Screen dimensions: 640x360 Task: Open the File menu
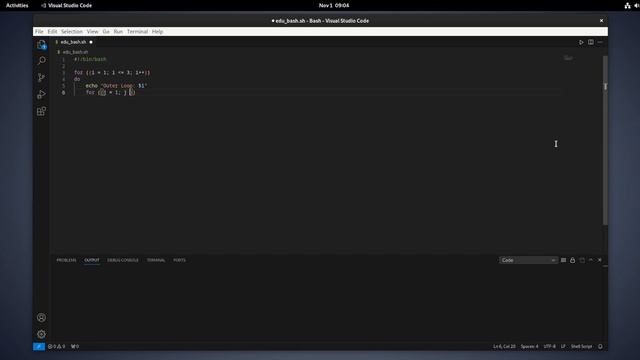(39, 31)
